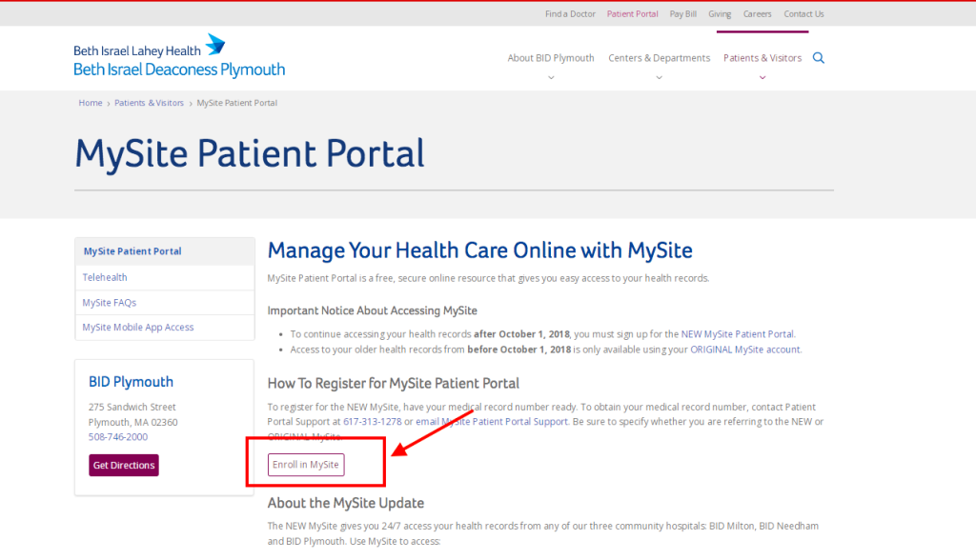
Task: Click Patients & Visitors breadcrumb
Action: point(149,103)
